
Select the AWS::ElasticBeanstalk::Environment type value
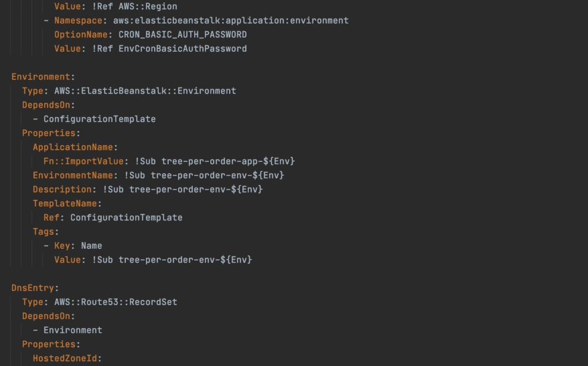point(145,91)
